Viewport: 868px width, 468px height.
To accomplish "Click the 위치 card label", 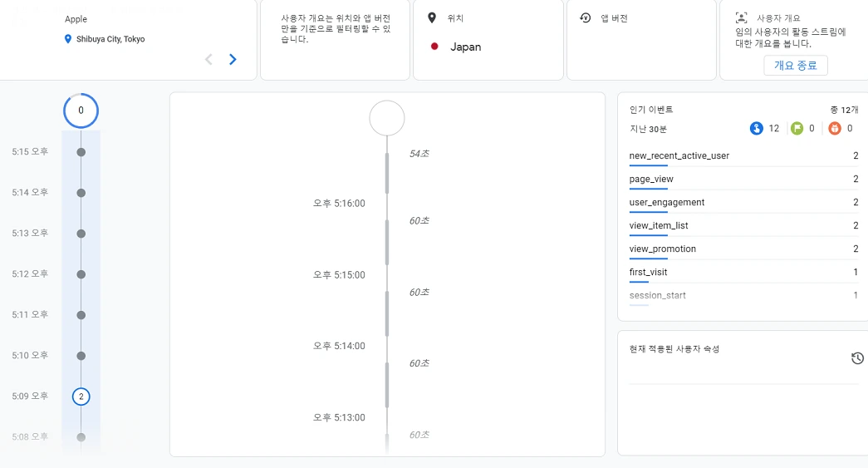I will click(455, 18).
